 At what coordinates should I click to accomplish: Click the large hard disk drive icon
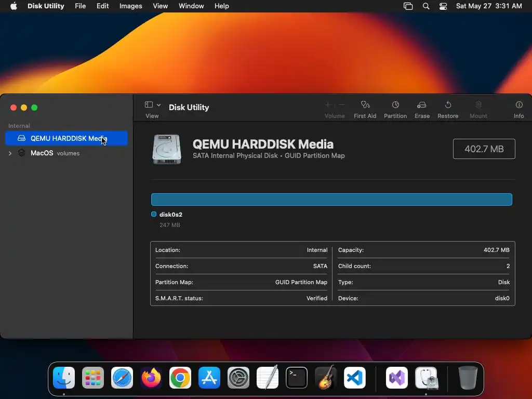point(167,149)
